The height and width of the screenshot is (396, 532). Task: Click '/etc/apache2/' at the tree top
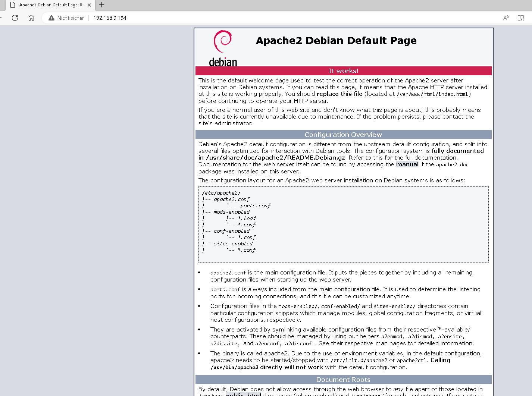click(221, 193)
